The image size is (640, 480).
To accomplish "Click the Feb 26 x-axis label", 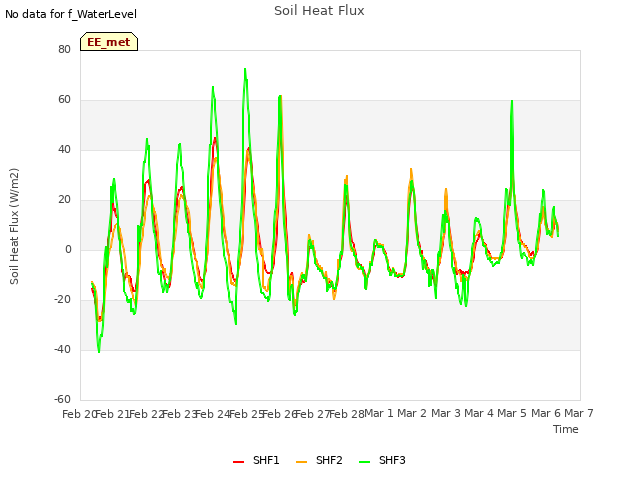I will [x=279, y=414].
